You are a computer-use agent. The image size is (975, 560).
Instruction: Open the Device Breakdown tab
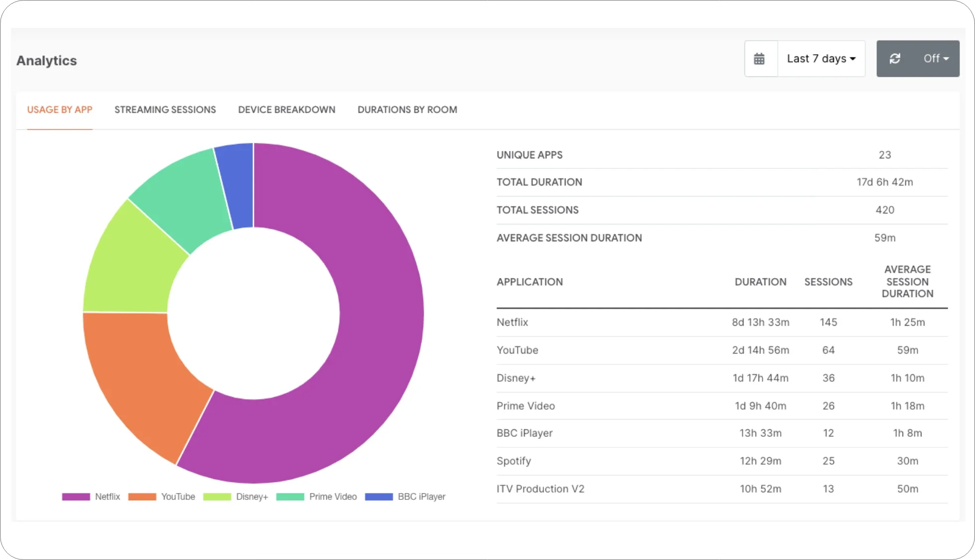coord(287,110)
